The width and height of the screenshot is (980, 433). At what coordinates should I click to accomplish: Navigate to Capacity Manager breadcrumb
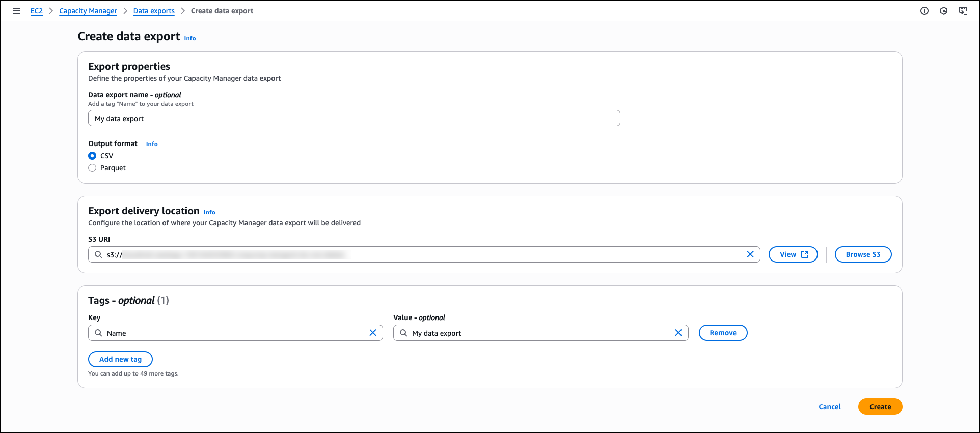(88, 11)
